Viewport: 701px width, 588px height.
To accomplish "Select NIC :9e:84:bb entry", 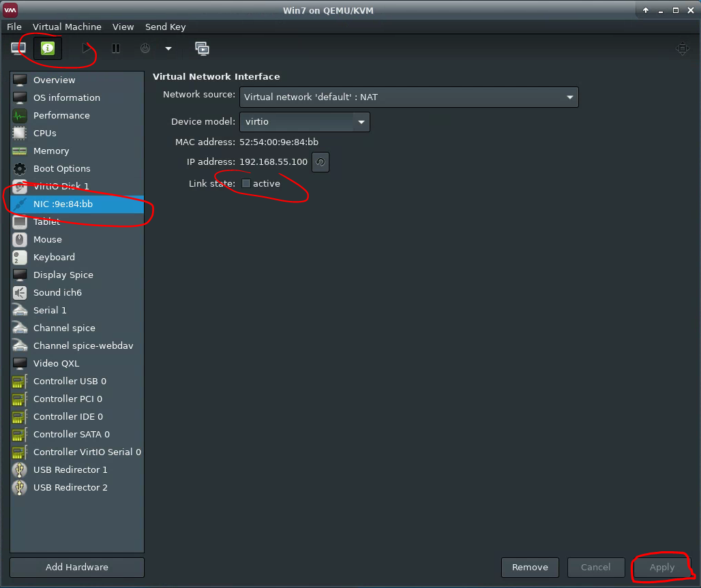I will click(x=77, y=204).
